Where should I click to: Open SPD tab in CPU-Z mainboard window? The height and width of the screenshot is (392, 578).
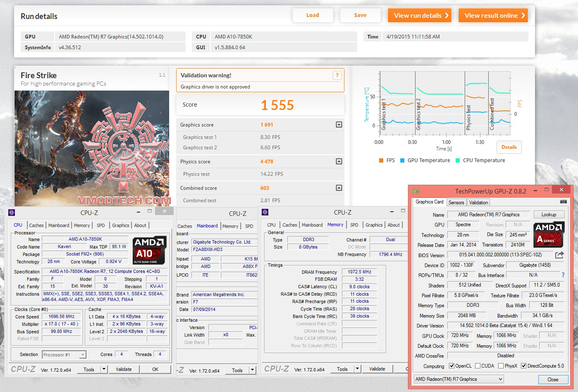tap(249, 226)
